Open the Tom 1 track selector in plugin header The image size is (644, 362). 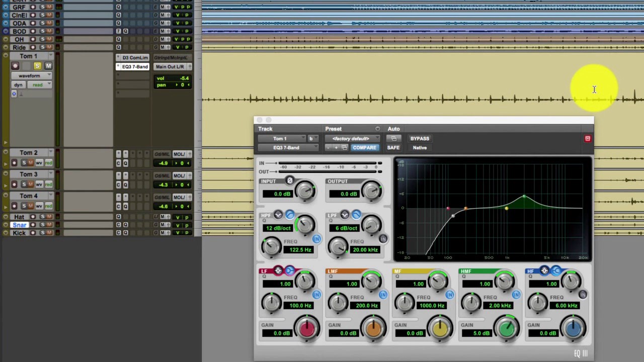(281, 138)
